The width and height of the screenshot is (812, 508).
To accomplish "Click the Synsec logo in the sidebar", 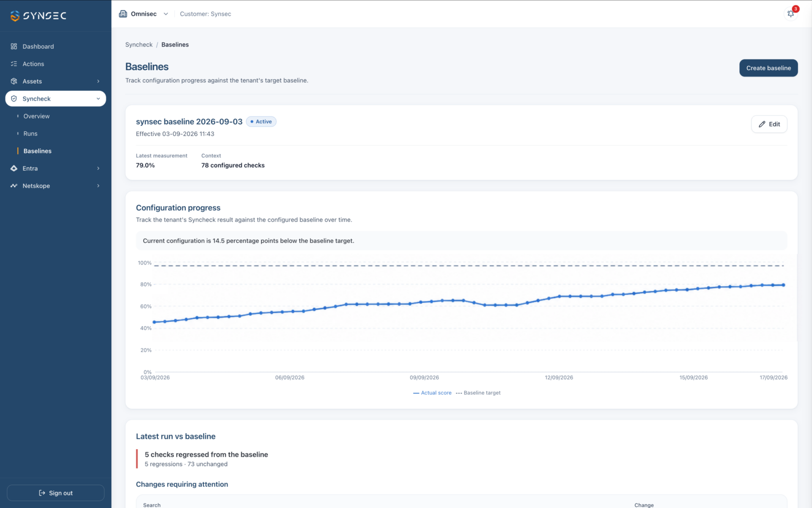I will coord(38,16).
